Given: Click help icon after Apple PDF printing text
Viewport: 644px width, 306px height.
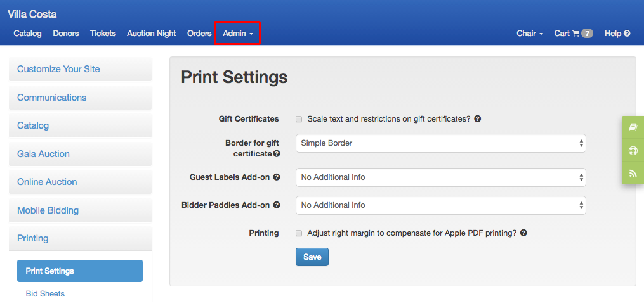Looking at the screenshot, I should click(x=523, y=233).
